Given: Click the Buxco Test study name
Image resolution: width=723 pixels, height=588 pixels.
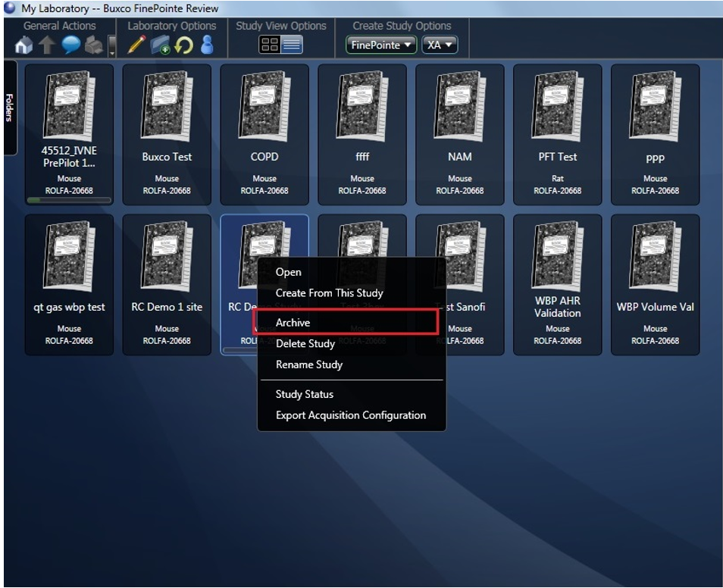Looking at the screenshot, I should [x=167, y=157].
